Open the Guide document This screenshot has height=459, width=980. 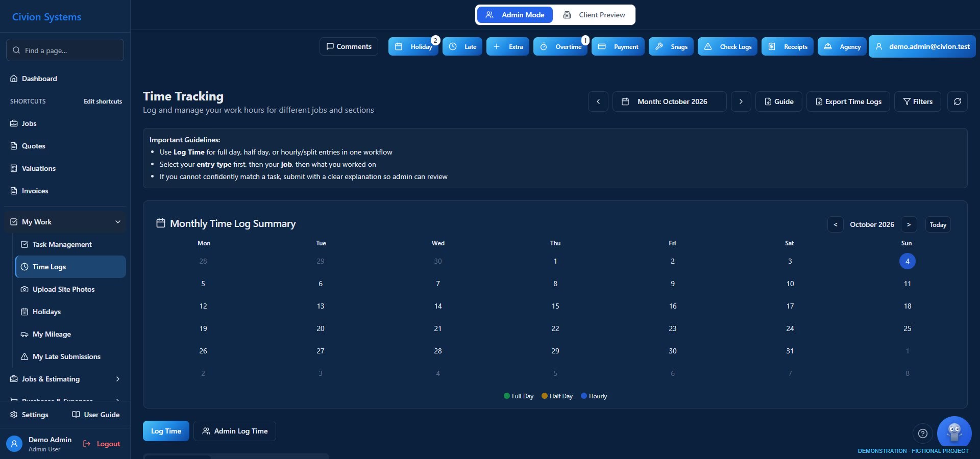click(778, 101)
